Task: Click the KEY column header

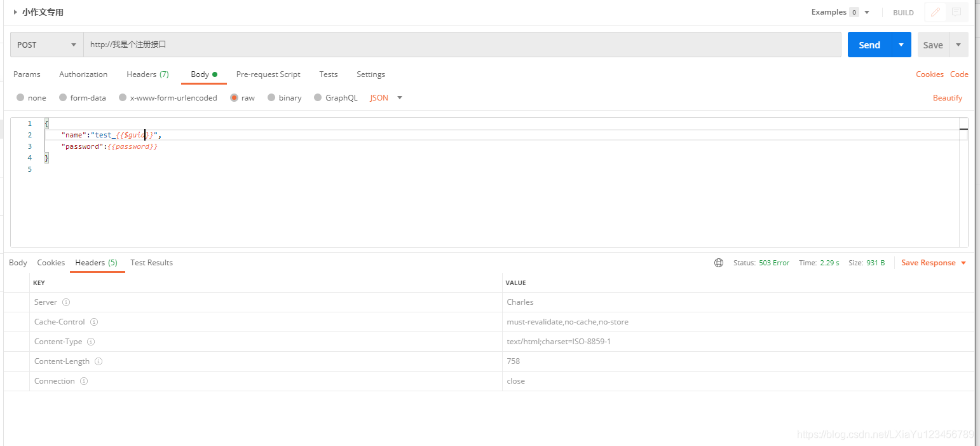Action: 39,282
